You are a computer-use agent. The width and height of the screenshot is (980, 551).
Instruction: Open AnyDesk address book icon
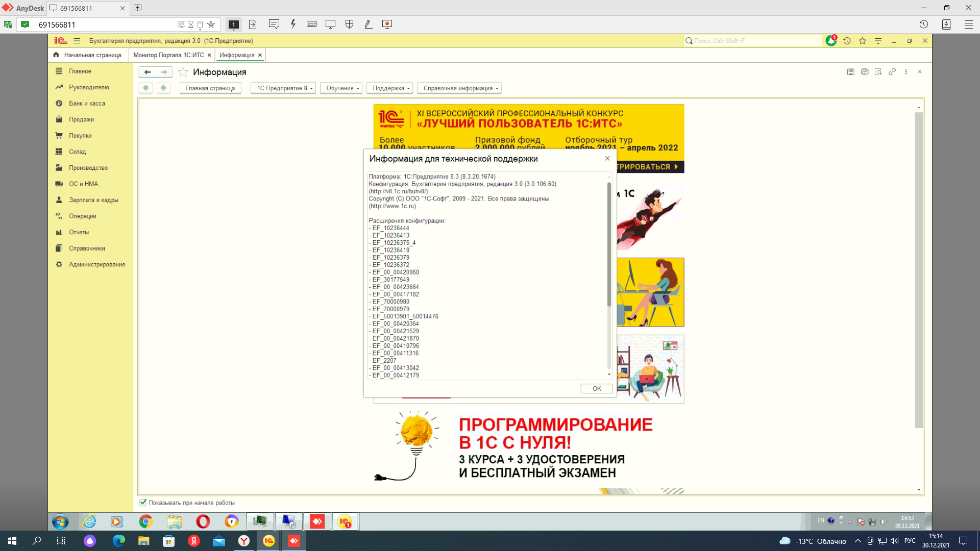[946, 24]
